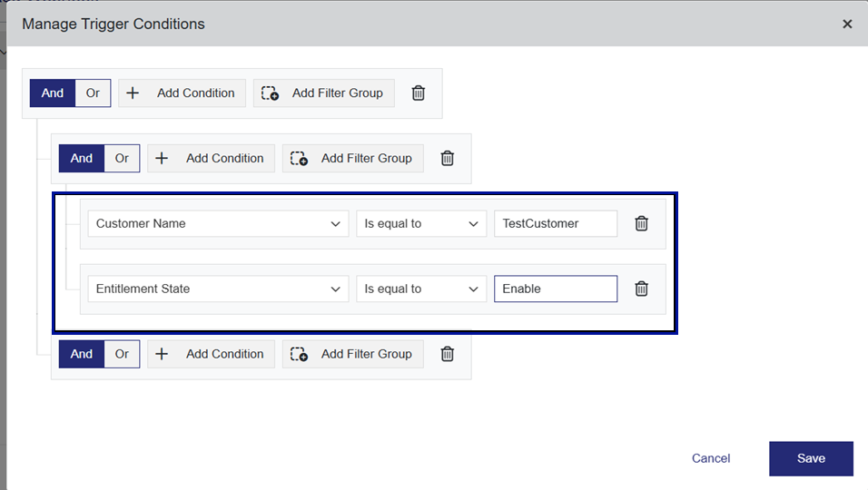Focus the Enable value input field

tap(555, 289)
